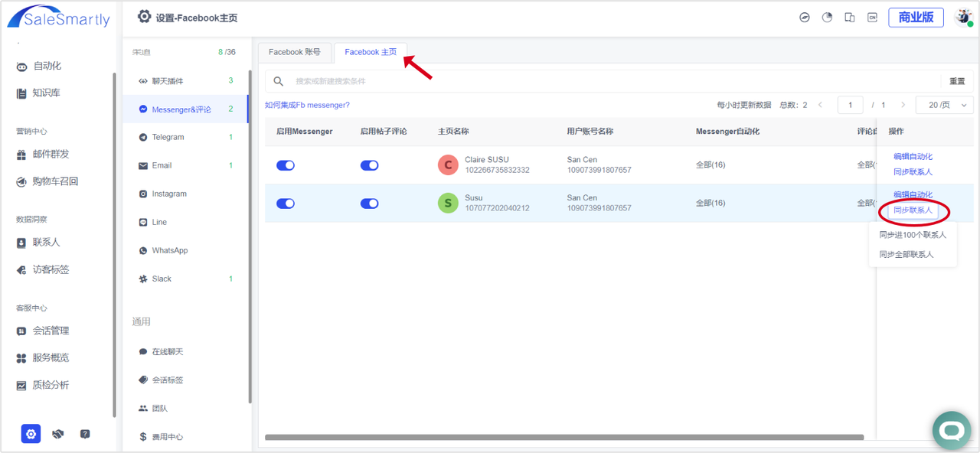This screenshot has width=980, height=453.
Task: Choose 同步进100个联系人 option
Action: (912, 235)
